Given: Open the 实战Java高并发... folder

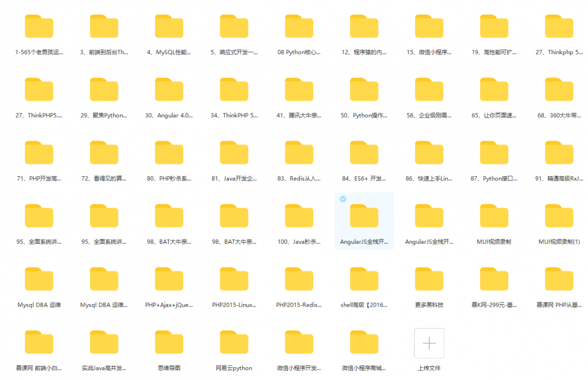Looking at the screenshot, I should coord(104,342).
